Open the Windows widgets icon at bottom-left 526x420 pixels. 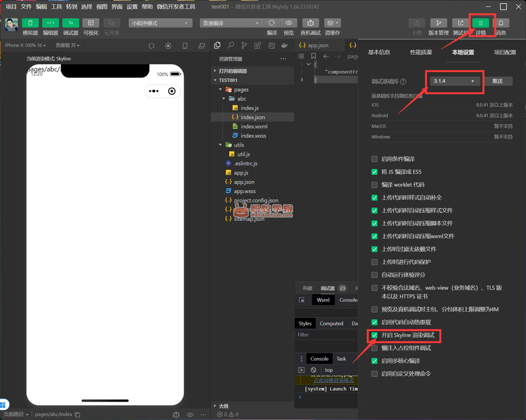4,405
